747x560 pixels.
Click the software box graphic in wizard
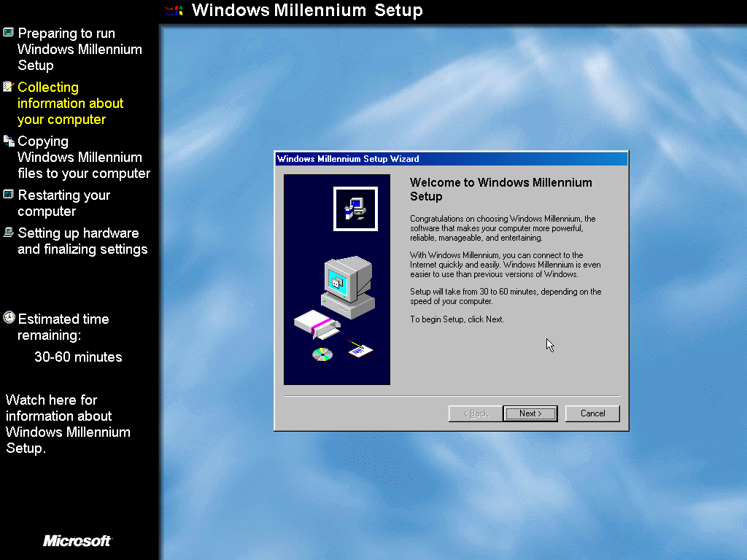(317, 324)
